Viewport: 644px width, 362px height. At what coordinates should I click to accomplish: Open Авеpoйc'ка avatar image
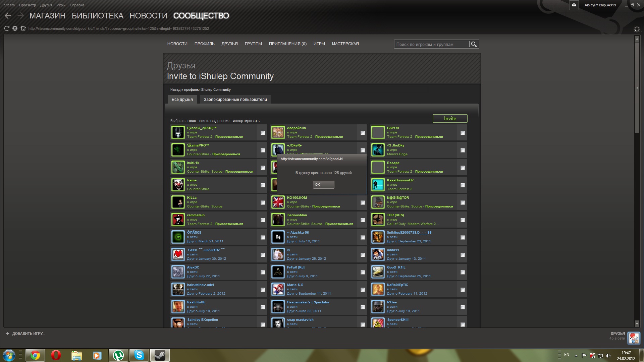[x=278, y=133]
